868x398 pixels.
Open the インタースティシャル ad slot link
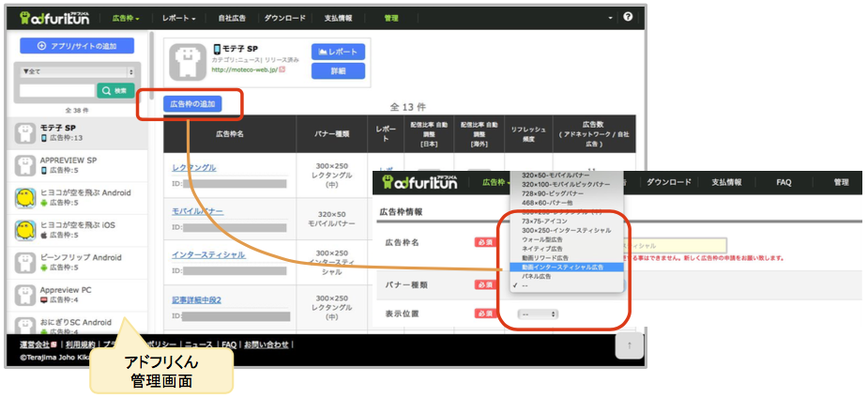[x=208, y=255]
